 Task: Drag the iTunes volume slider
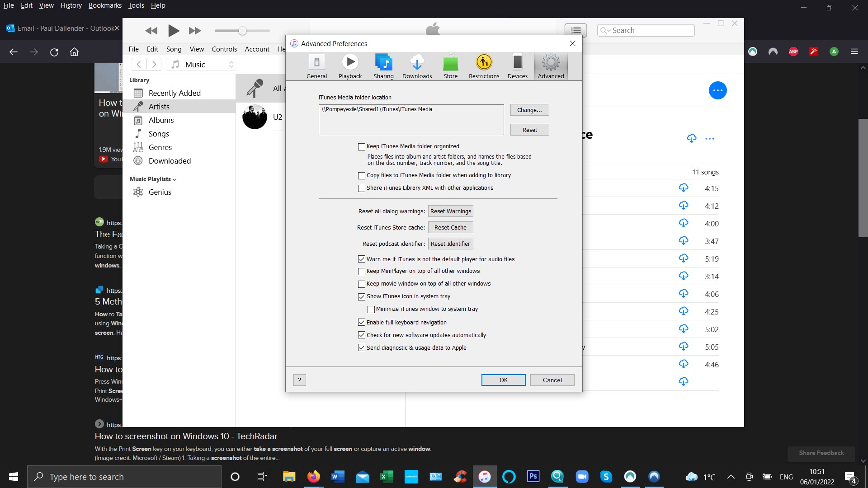click(242, 31)
